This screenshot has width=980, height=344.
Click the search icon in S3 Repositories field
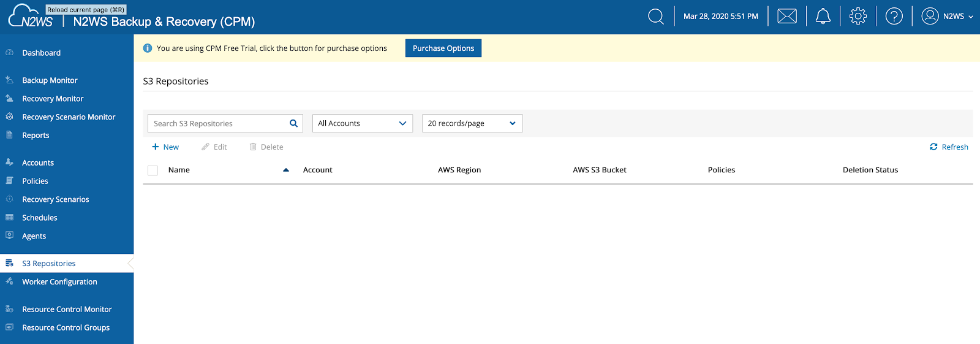coord(294,123)
